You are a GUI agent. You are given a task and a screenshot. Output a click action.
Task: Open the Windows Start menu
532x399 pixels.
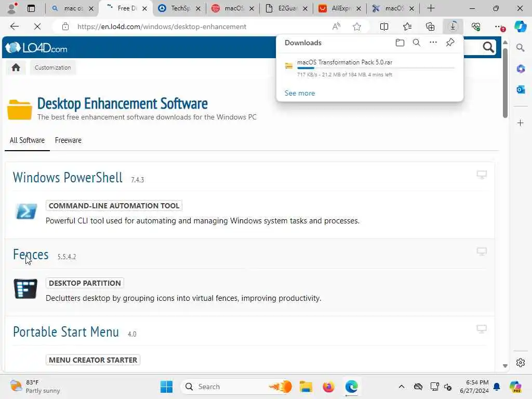point(166,387)
